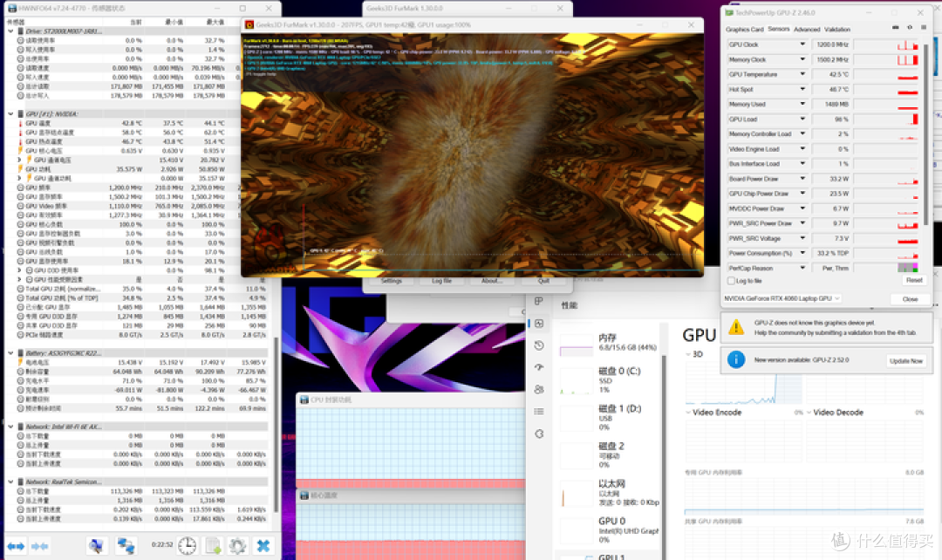Open PerfCap Reason dropdown arrow

click(802, 268)
